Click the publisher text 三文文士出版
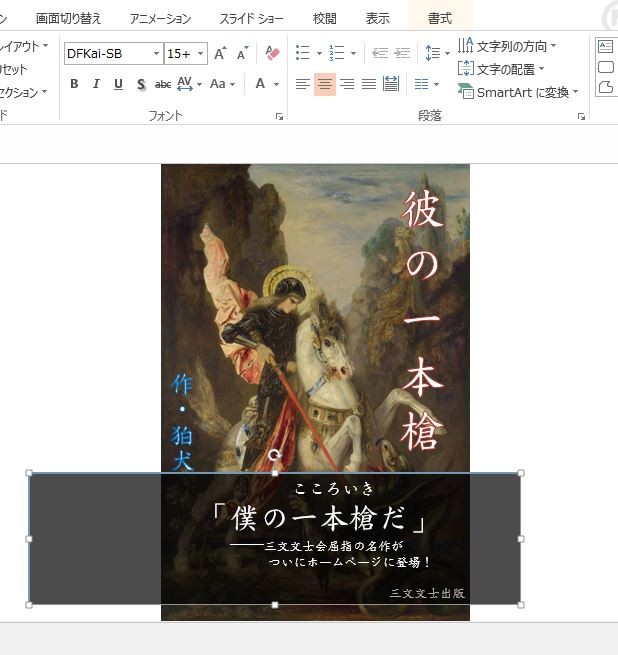This screenshot has height=655, width=618. tap(427, 593)
